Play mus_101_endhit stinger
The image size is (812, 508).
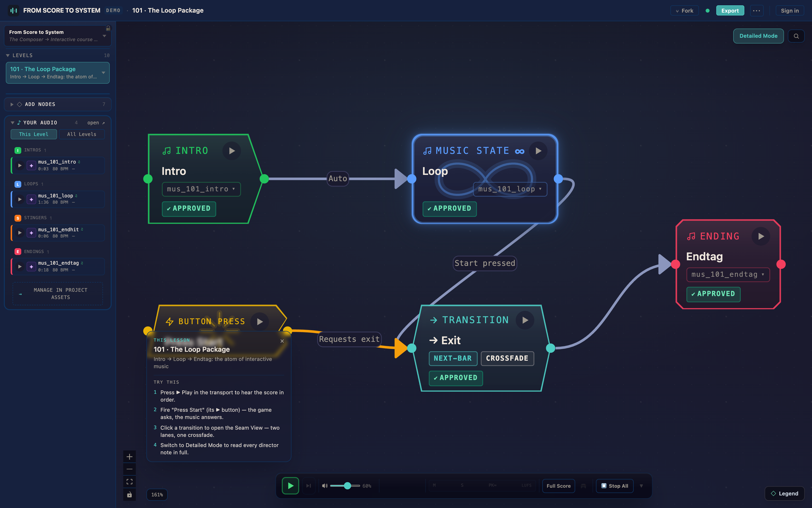click(20, 232)
